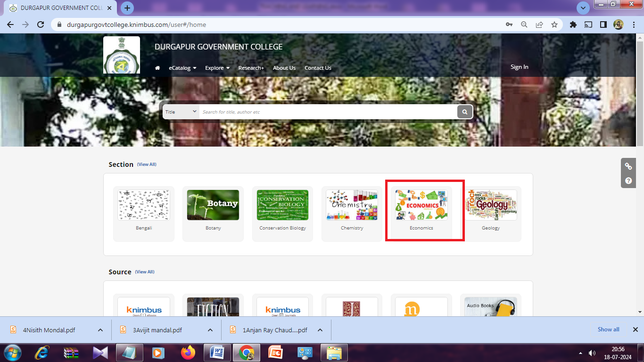644x362 pixels.
Task: Click the home icon in navigation bar
Action: pyautogui.click(x=157, y=68)
